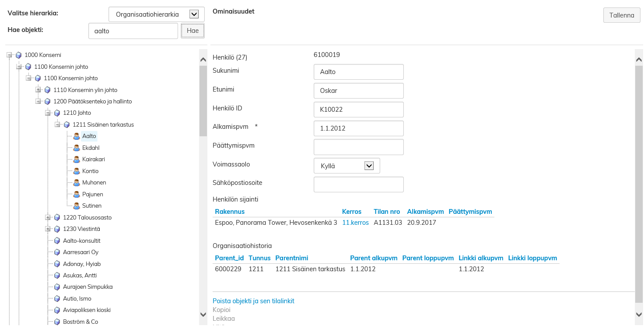
Task: Expand the 1110 Konsernin ylin johto node
Action: (38, 90)
